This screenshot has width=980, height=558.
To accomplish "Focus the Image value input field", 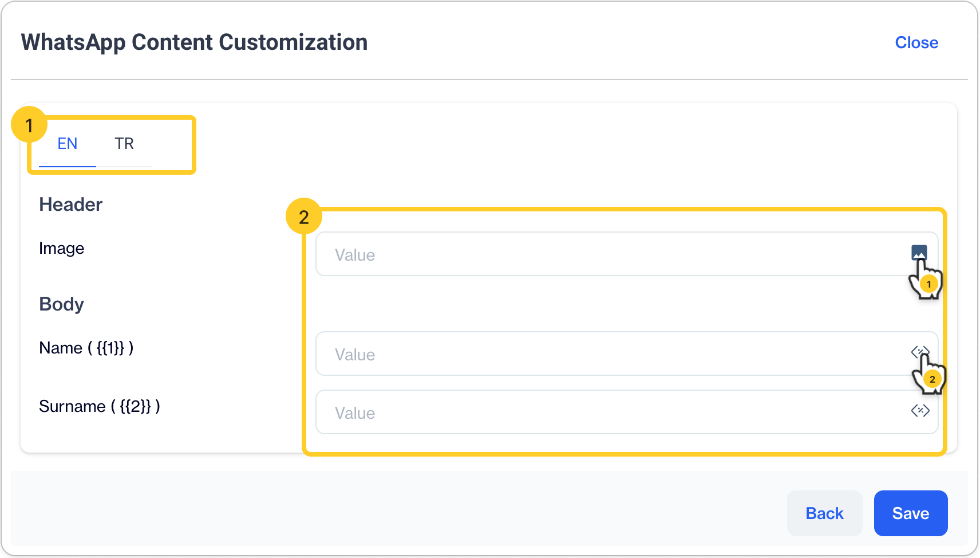I will pyautogui.click(x=627, y=254).
